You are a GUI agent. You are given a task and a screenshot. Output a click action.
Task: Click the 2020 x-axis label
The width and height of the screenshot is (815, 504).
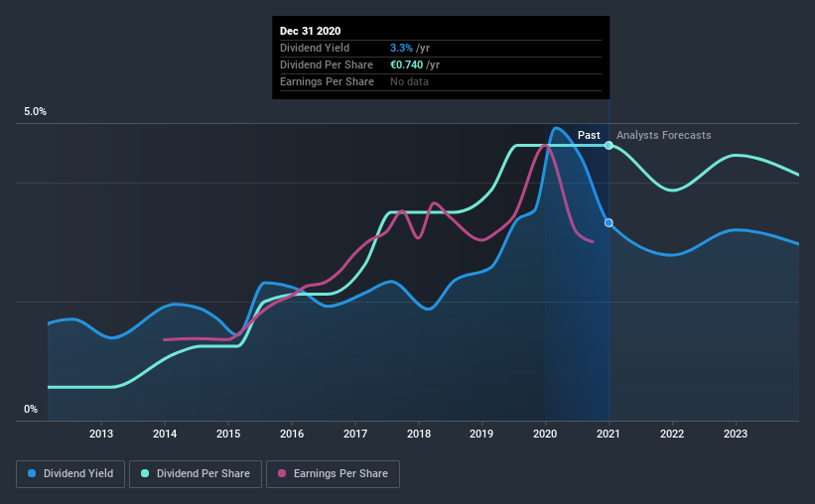545,434
